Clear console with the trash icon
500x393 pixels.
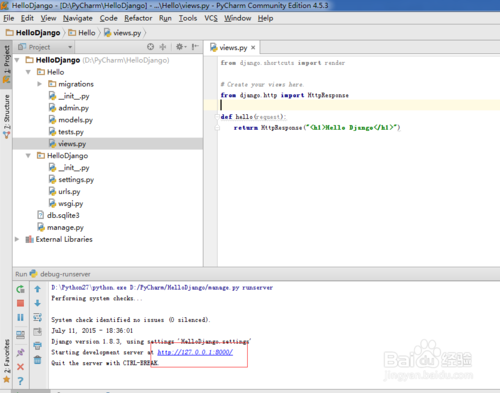click(37, 360)
